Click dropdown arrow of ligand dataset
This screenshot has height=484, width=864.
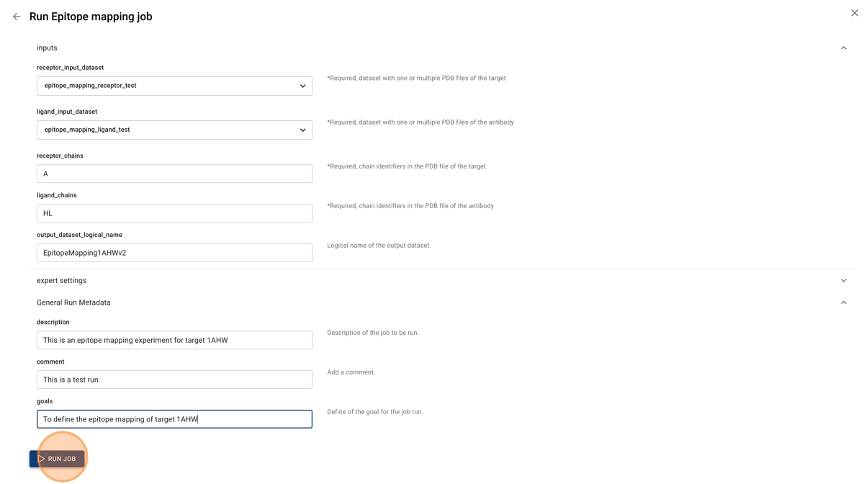point(303,130)
